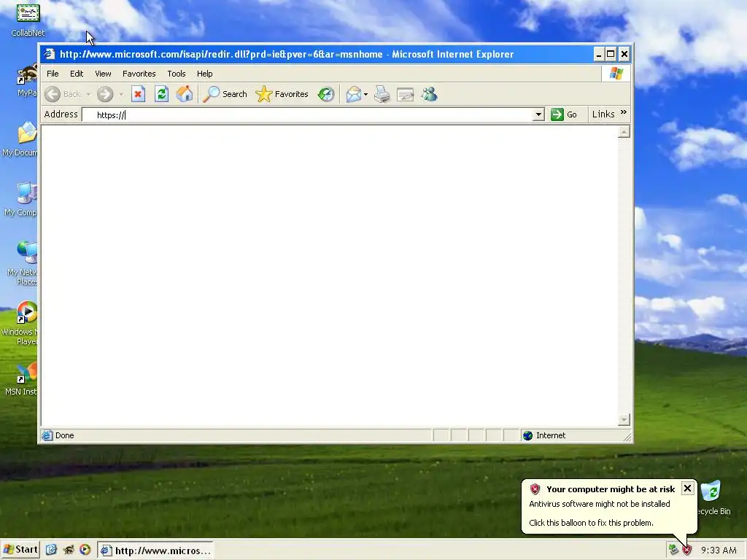Open the View menu
This screenshot has height=560, width=747.
point(103,74)
